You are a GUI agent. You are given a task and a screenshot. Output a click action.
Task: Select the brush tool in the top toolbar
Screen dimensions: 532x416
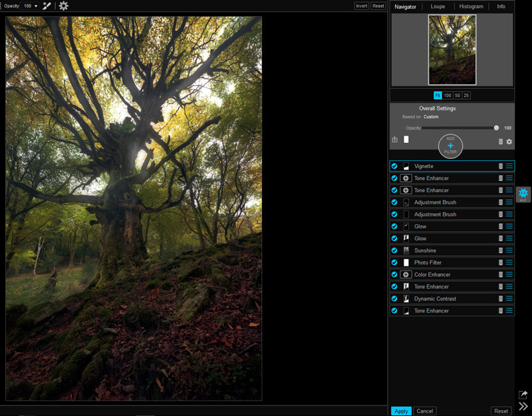click(47, 6)
